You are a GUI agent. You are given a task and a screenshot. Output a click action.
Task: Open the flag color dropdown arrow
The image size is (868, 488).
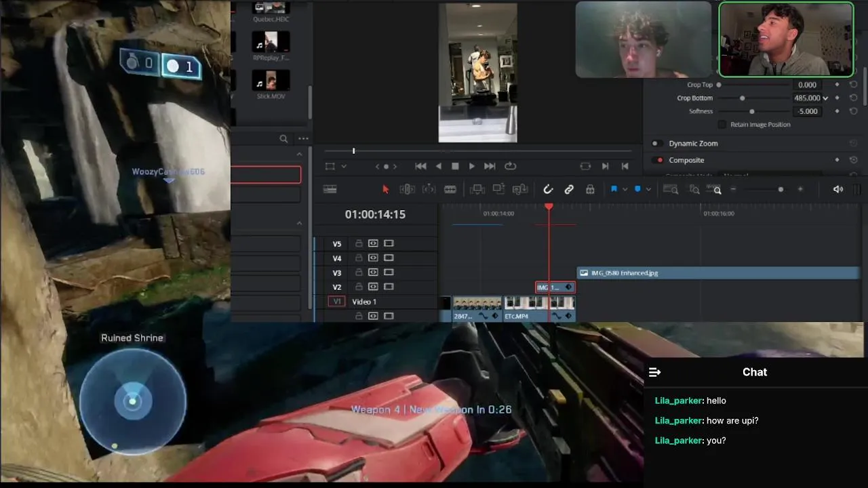point(625,190)
